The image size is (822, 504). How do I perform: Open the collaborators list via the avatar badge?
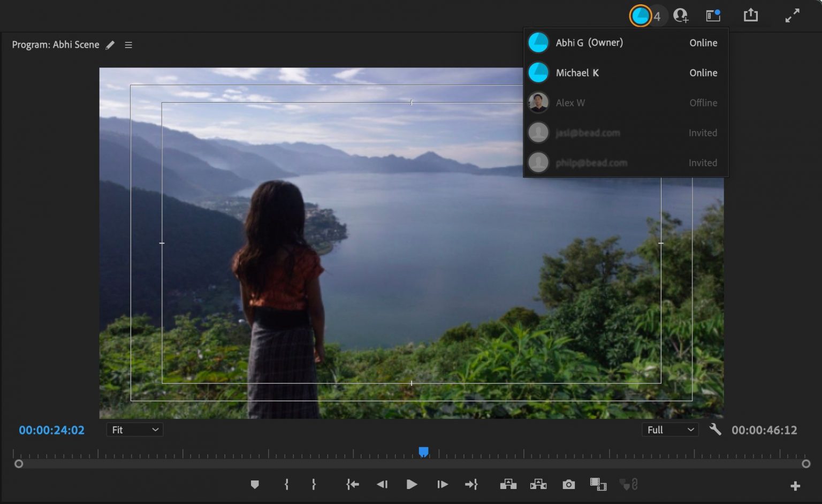(641, 16)
